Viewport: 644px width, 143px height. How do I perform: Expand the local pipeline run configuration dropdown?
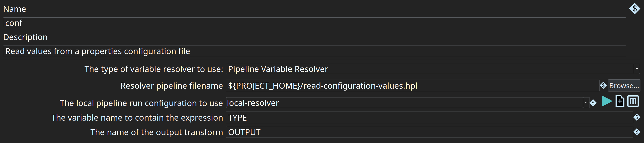click(x=586, y=103)
